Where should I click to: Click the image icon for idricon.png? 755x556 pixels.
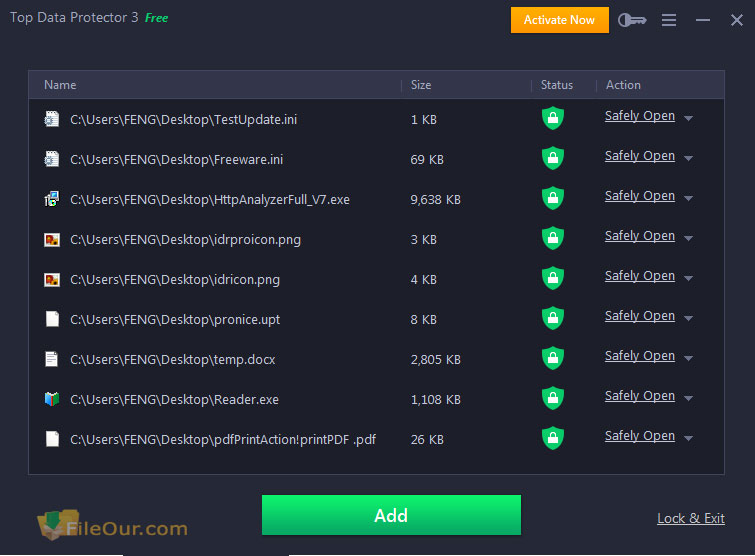(52, 279)
